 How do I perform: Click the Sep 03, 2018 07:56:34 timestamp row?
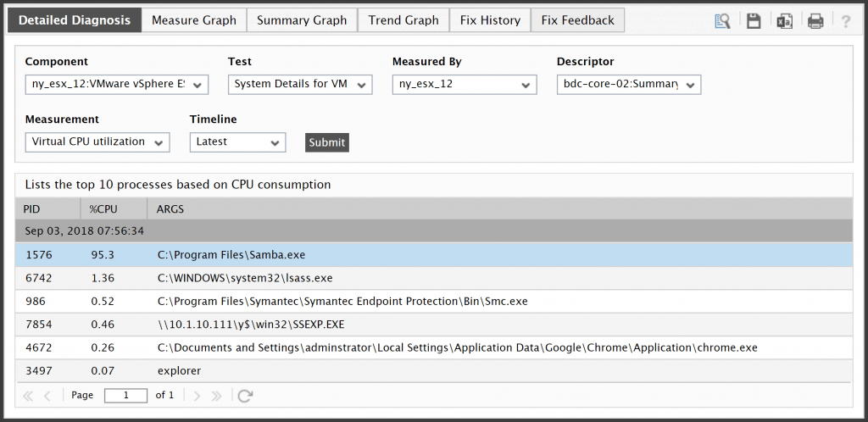coord(434,231)
